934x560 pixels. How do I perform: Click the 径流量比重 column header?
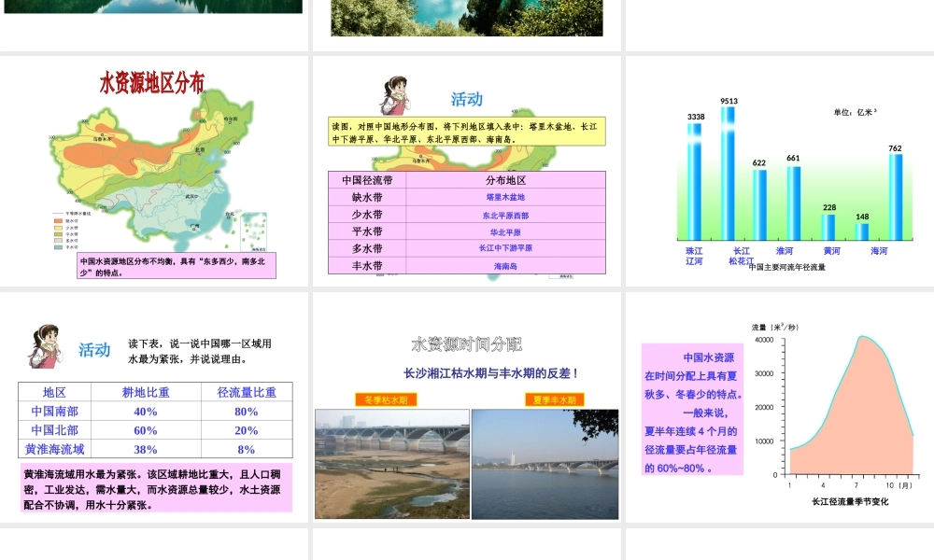click(247, 392)
